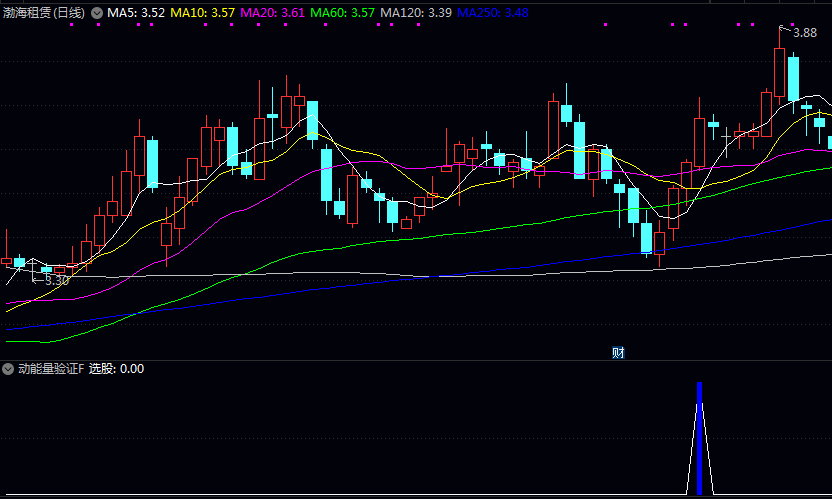Click the 3.30 low price marker
Image resolution: width=832 pixels, height=499 pixels.
[x=57, y=281]
